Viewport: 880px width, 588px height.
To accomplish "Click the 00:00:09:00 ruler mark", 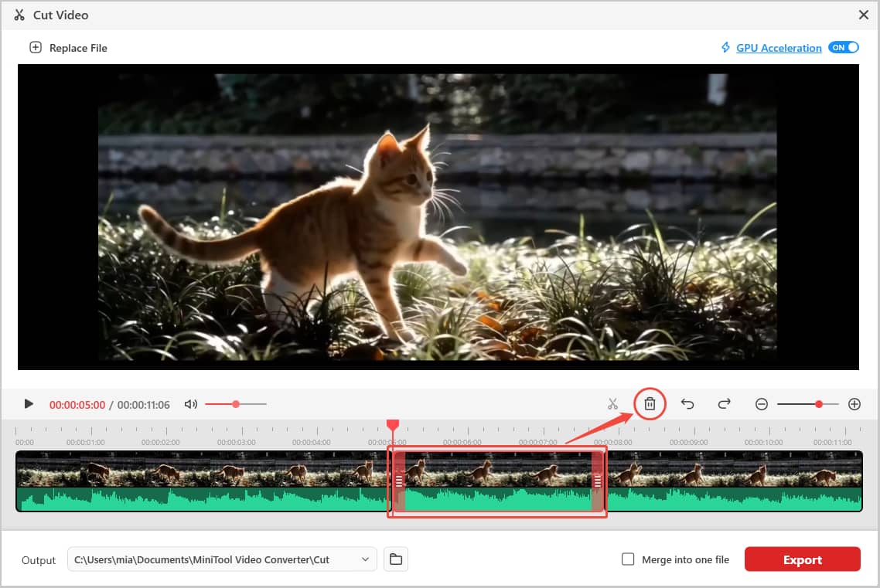I will point(689,442).
